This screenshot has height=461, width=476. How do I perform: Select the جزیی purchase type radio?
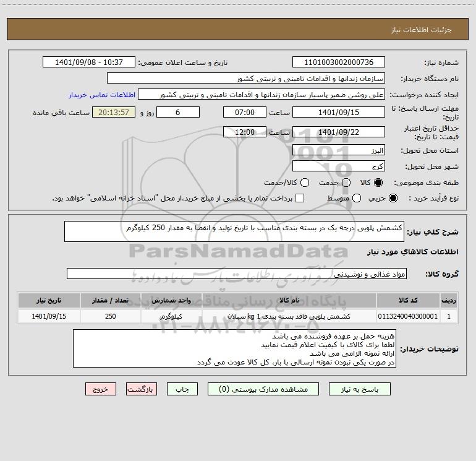point(393,198)
